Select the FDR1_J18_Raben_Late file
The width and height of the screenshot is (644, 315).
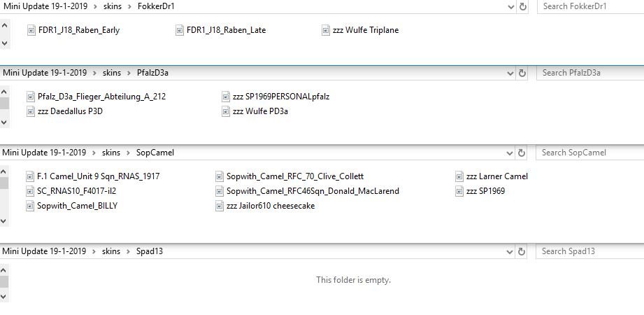click(226, 30)
